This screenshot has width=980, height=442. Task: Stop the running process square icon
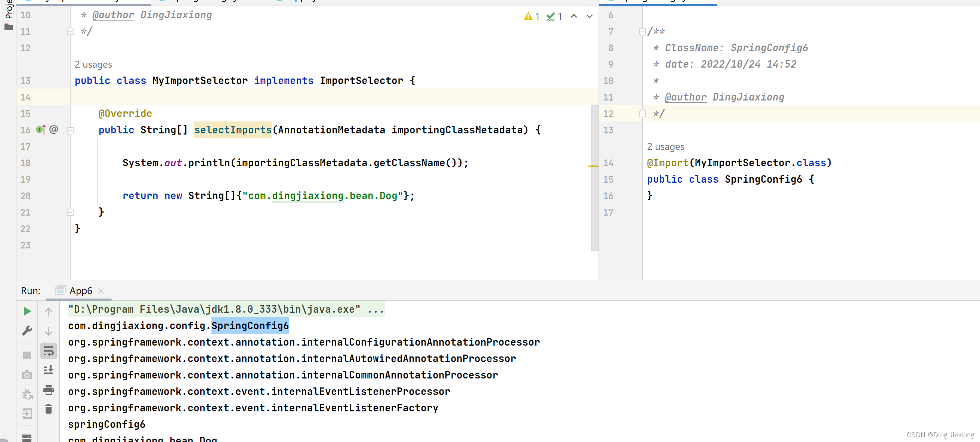(27, 355)
